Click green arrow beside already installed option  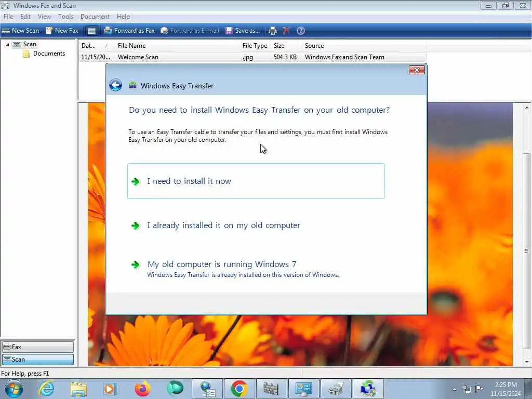coord(136,226)
